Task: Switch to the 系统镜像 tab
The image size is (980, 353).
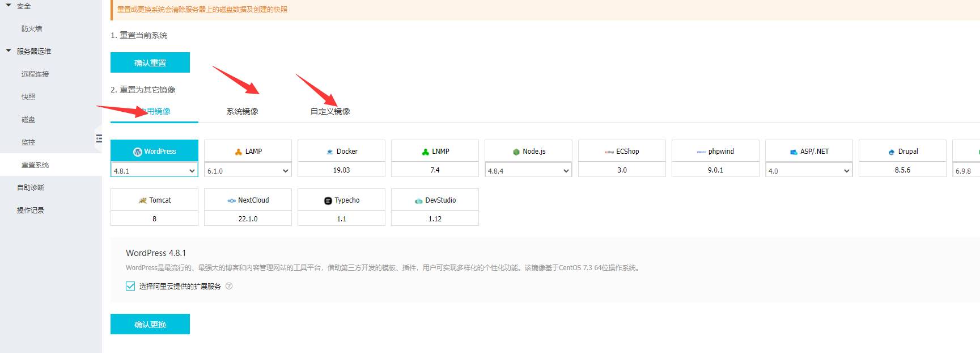Action: coord(242,111)
